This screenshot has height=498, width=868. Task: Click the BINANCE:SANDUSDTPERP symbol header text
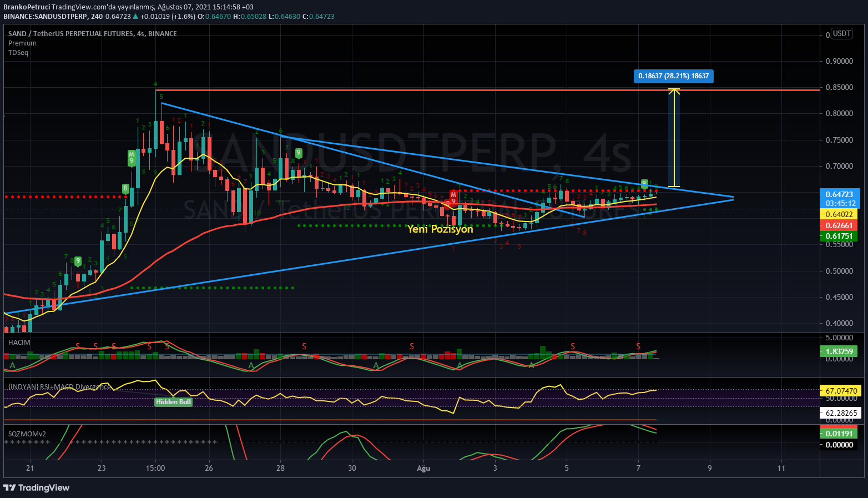click(46, 17)
